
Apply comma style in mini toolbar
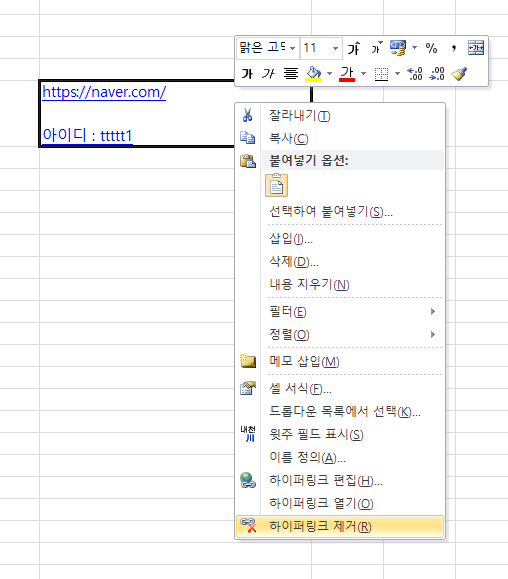click(x=454, y=48)
